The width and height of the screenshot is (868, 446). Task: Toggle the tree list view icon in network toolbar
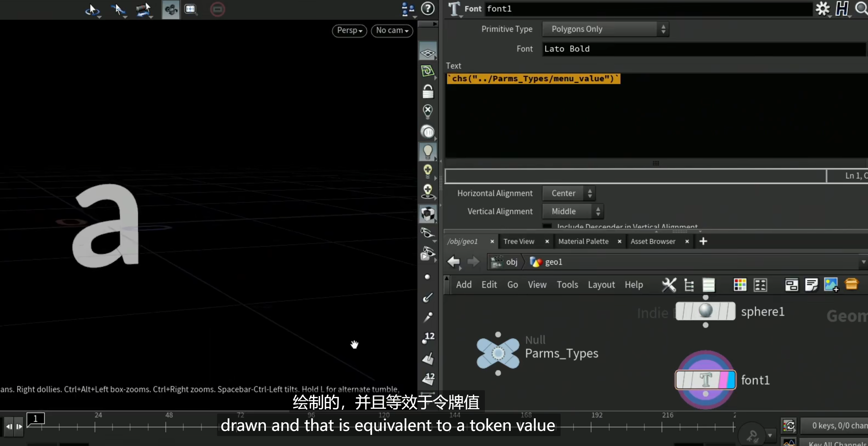[689, 285]
